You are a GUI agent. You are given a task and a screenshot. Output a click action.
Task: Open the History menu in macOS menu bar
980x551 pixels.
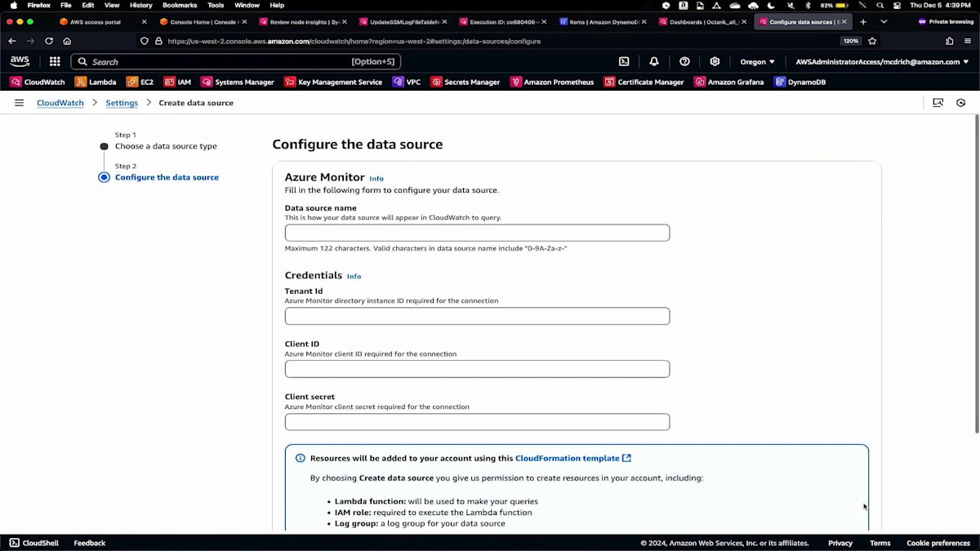pos(141,5)
